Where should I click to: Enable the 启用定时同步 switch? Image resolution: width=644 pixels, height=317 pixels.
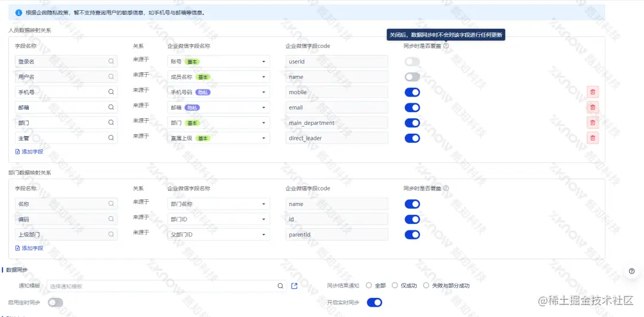(x=55, y=303)
